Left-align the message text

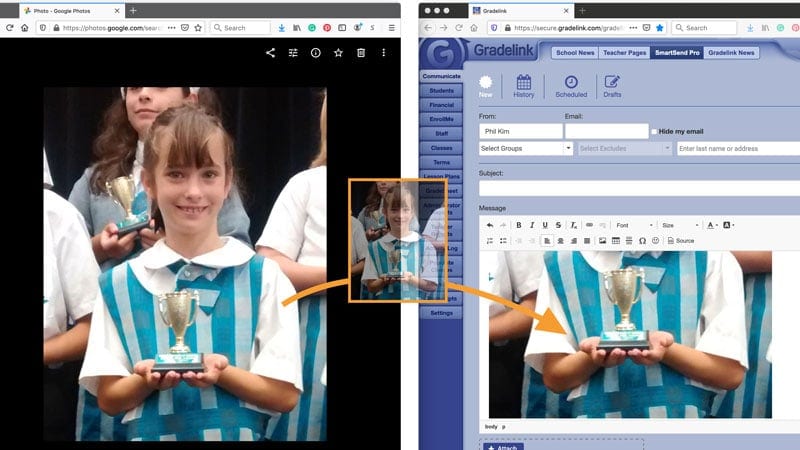[x=547, y=241]
